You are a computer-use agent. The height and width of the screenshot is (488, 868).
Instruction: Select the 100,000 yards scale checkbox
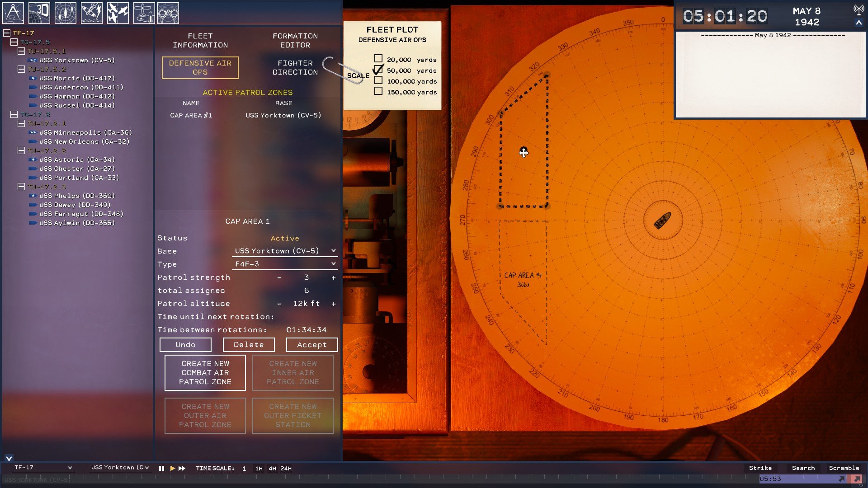coord(378,80)
